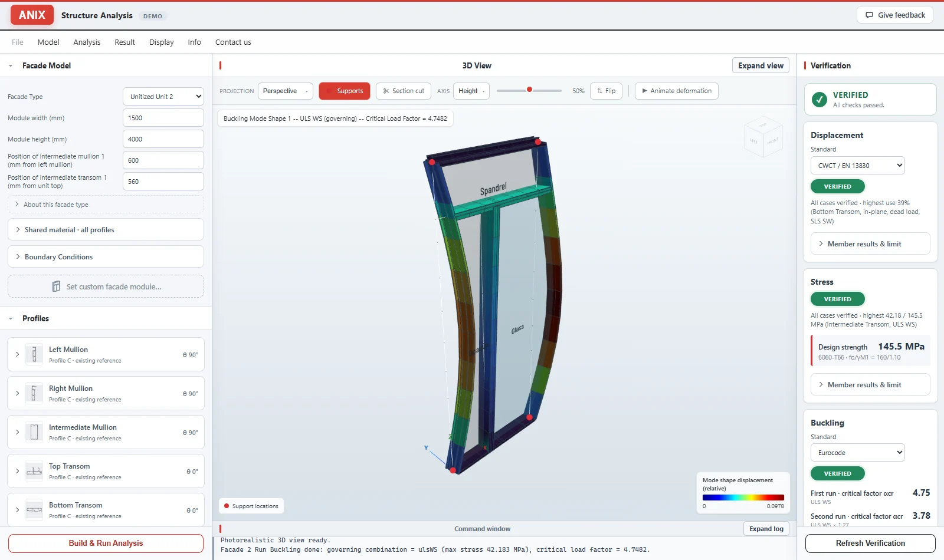The image size is (944, 560).
Task: Expand Shared material all profiles section
Action: (x=106, y=230)
